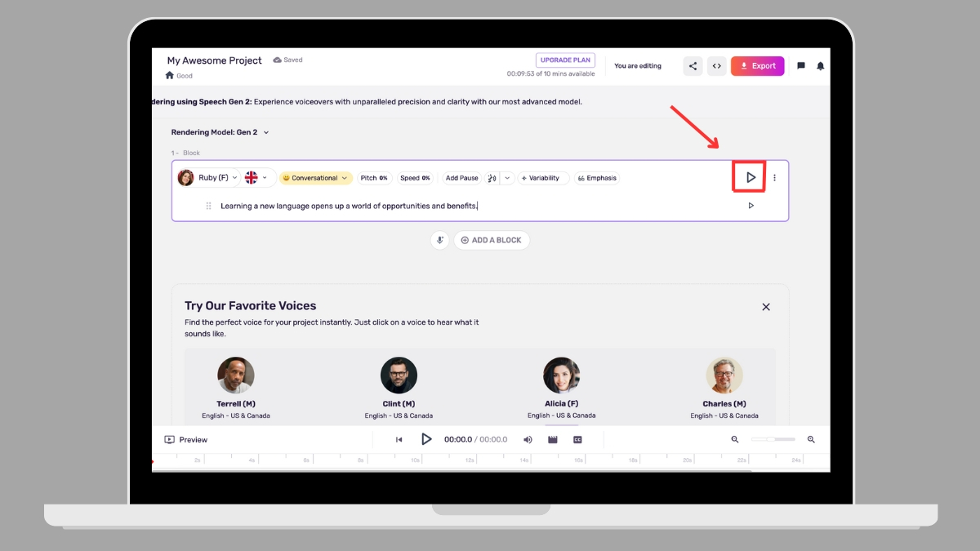Screen dimensions: 980x551
Task: Click the embed code icon
Action: 716,66
